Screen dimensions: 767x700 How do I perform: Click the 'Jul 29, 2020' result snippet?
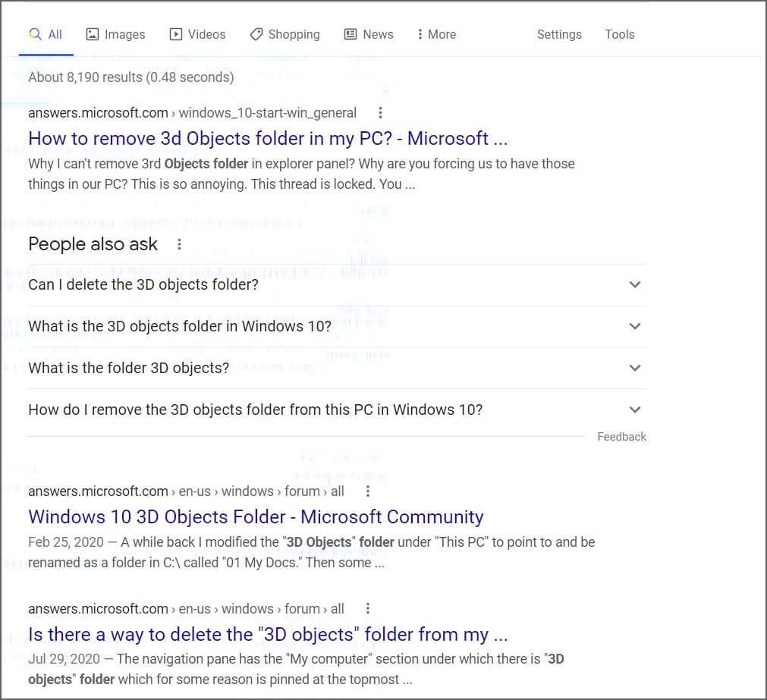[296, 669]
